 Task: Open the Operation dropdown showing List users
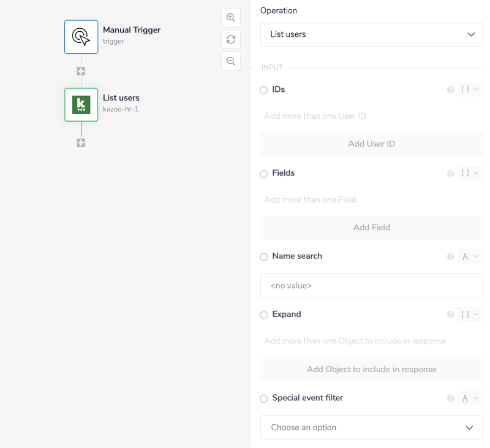click(x=371, y=34)
